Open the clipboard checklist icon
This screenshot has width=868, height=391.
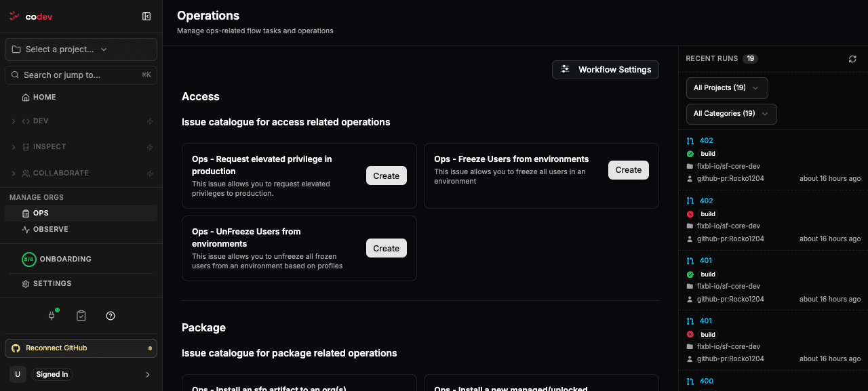point(81,316)
